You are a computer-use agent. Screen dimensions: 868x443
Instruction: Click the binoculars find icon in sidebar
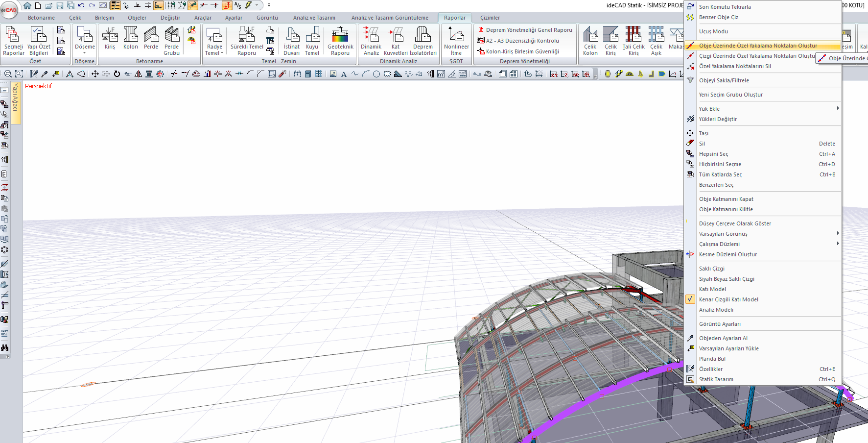[4, 347]
